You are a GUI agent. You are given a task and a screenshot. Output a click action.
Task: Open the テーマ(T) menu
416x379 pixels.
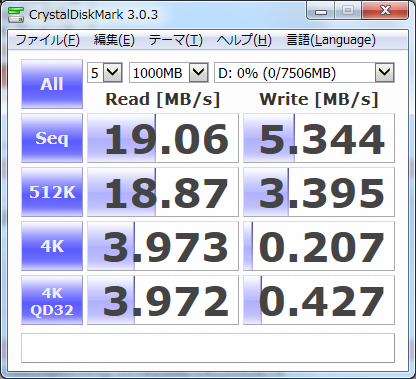coord(175,40)
